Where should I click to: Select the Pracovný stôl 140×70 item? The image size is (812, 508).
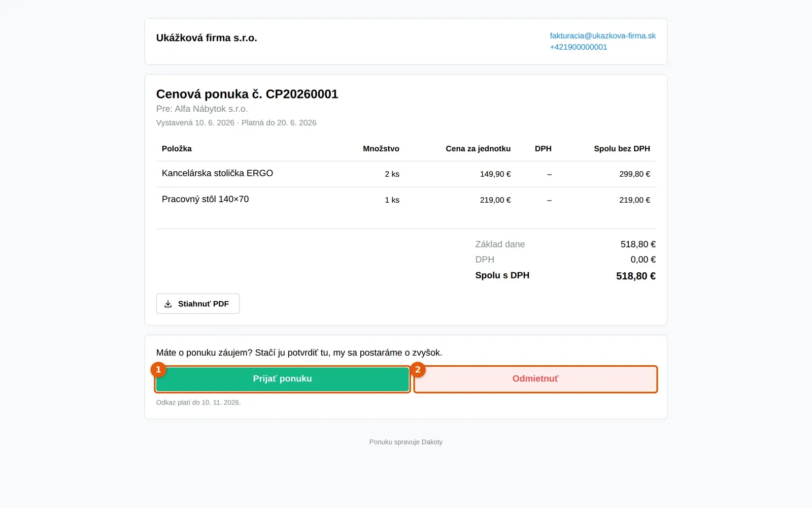pos(205,199)
